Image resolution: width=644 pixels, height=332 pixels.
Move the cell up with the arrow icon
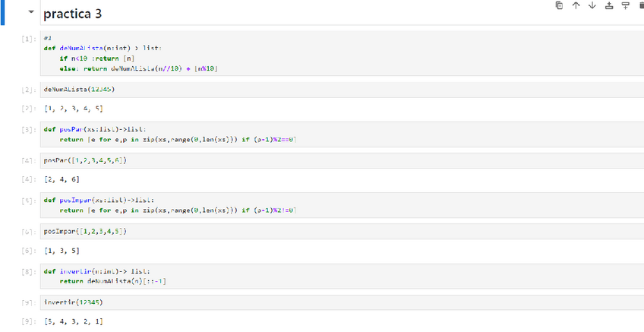576,6
